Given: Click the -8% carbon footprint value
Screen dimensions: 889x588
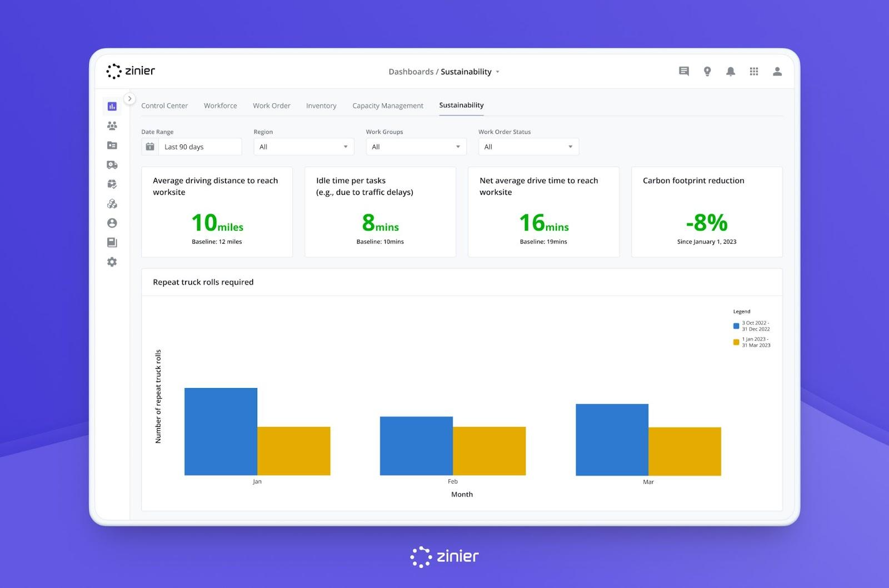Looking at the screenshot, I should (707, 223).
